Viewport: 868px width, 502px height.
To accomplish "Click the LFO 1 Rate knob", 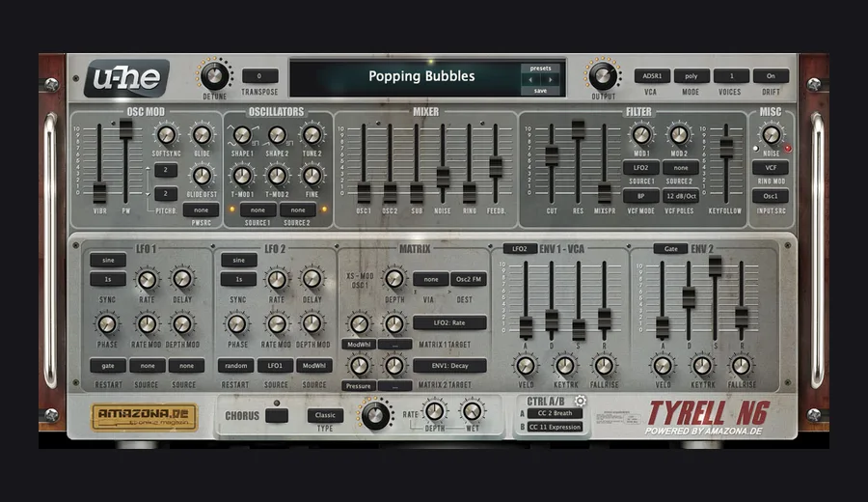I will click(147, 280).
